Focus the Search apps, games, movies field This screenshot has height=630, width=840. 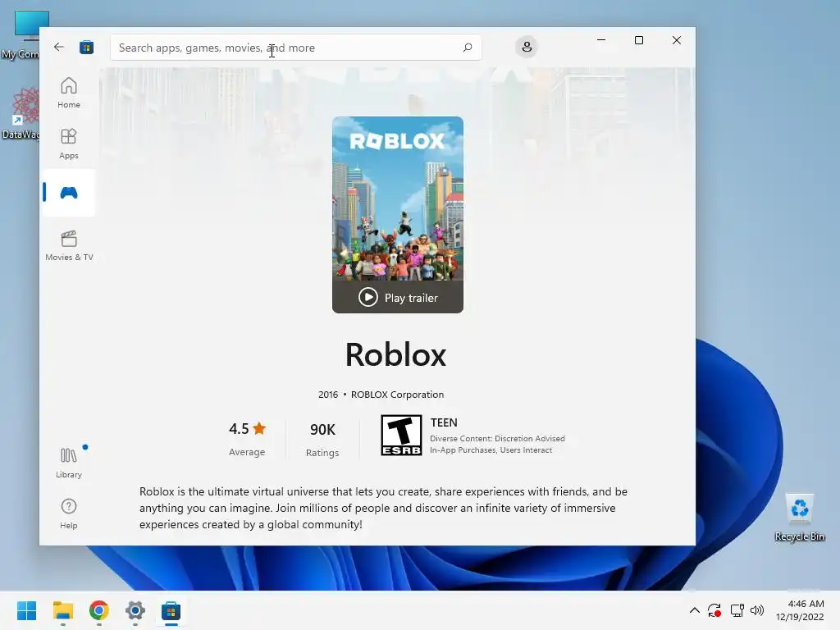tap(295, 48)
